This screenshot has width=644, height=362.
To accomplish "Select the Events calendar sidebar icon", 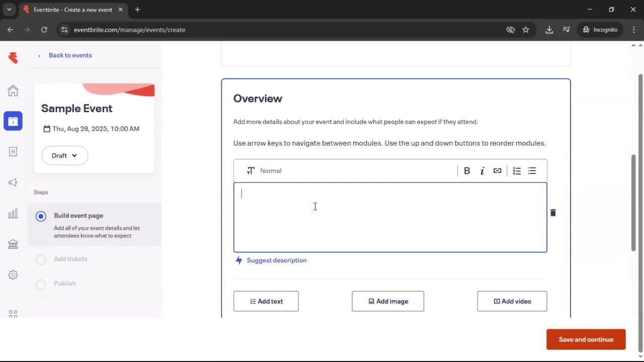I will point(13,121).
